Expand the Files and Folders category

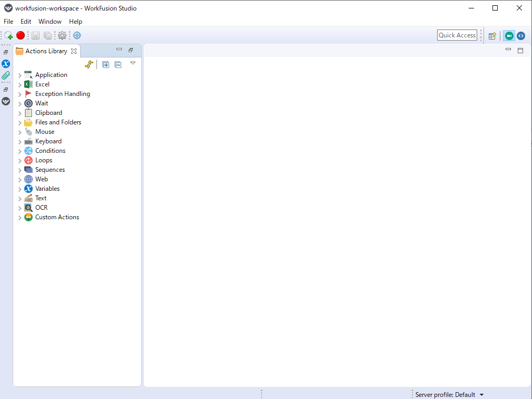pyautogui.click(x=20, y=123)
